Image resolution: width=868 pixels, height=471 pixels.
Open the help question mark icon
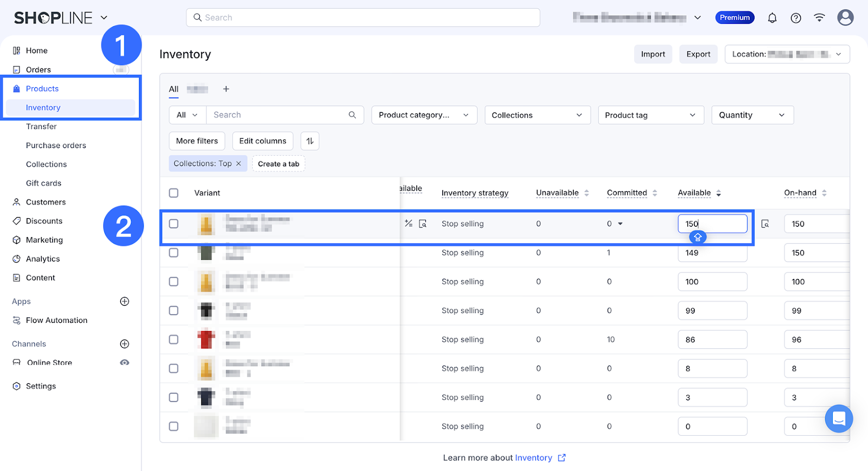(795, 18)
